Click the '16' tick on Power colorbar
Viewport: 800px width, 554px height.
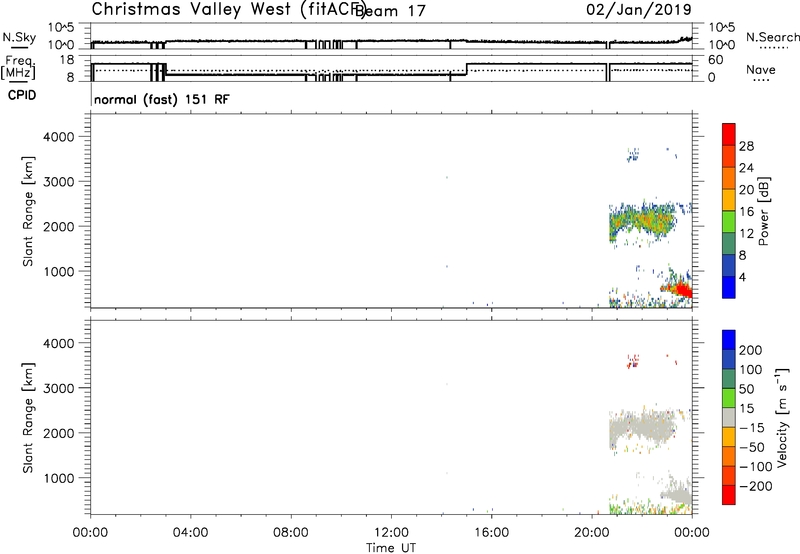[x=746, y=212]
